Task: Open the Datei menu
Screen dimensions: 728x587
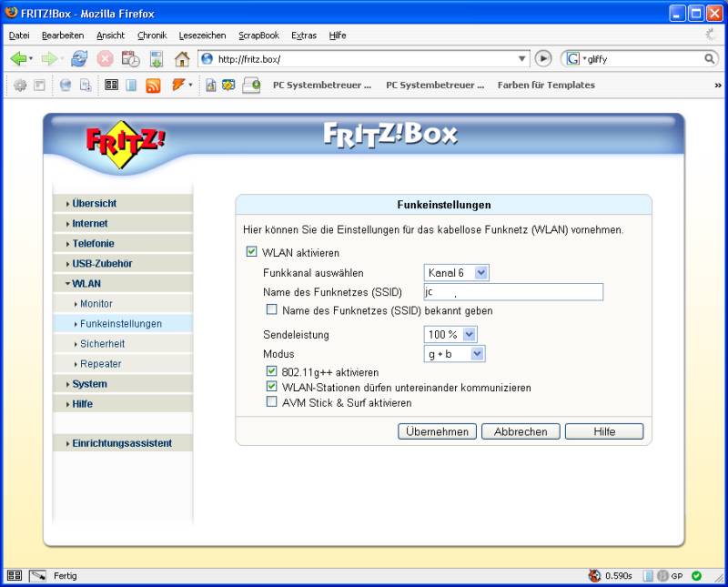Action: pos(19,35)
